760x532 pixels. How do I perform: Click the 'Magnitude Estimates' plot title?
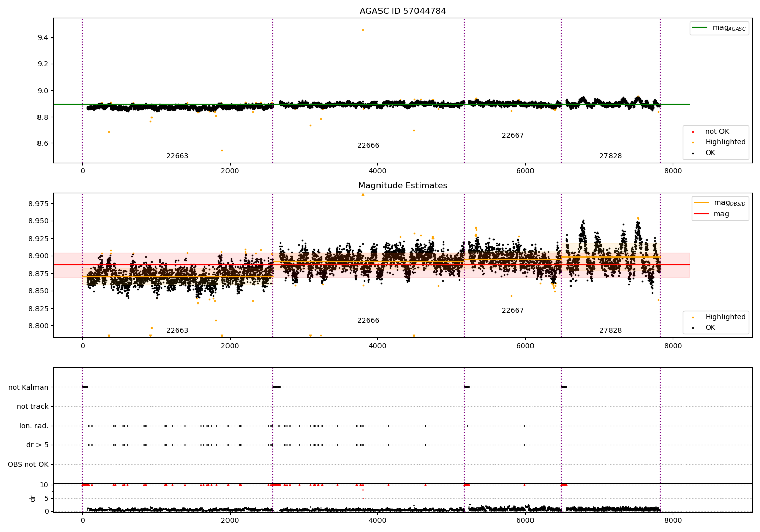[x=403, y=186]
